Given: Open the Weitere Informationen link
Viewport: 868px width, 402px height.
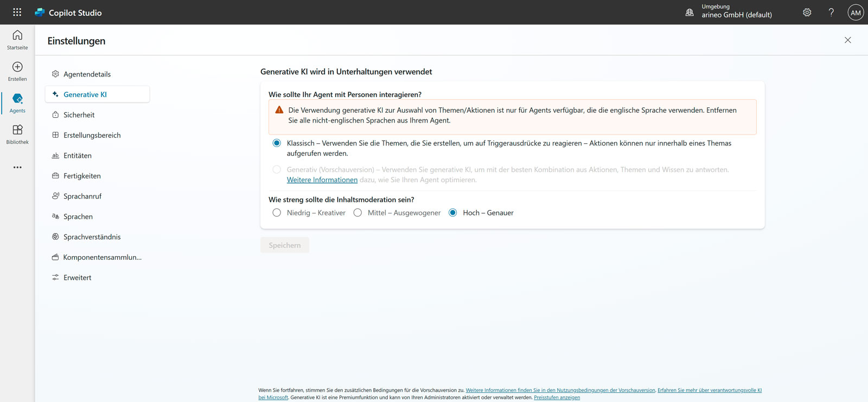Looking at the screenshot, I should [322, 180].
